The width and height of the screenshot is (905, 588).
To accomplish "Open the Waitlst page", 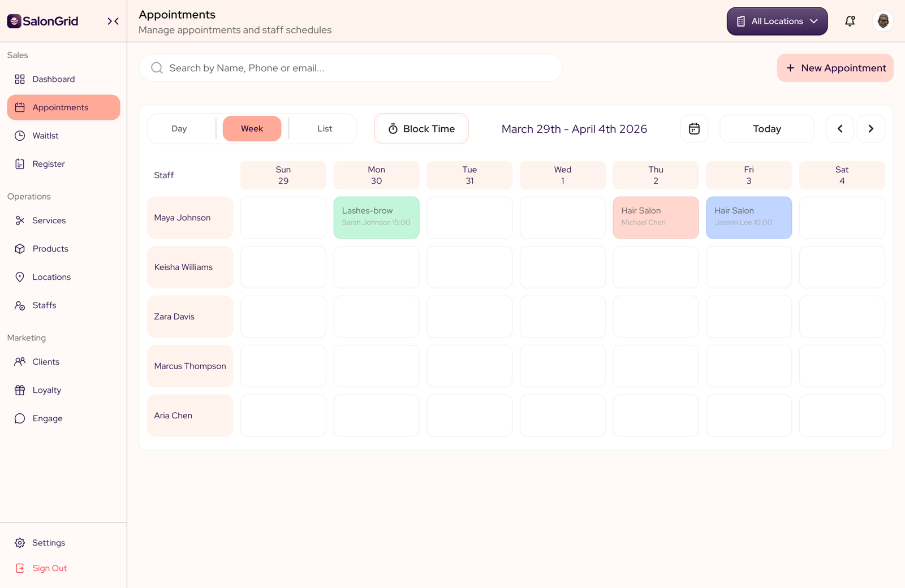I will [45, 136].
